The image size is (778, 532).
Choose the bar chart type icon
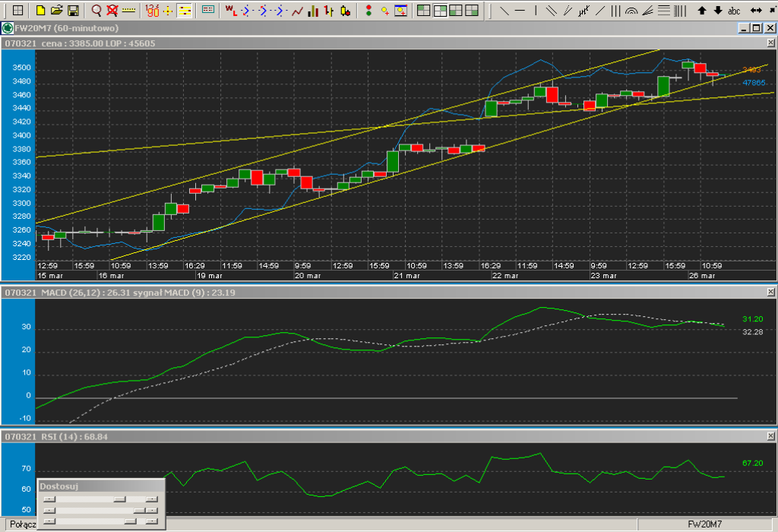(x=330, y=11)
